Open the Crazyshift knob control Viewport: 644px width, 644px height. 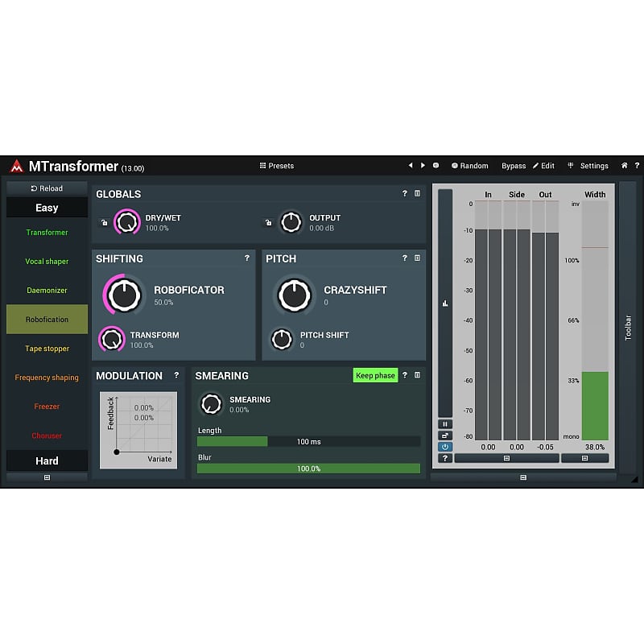(x=294, y=295)
